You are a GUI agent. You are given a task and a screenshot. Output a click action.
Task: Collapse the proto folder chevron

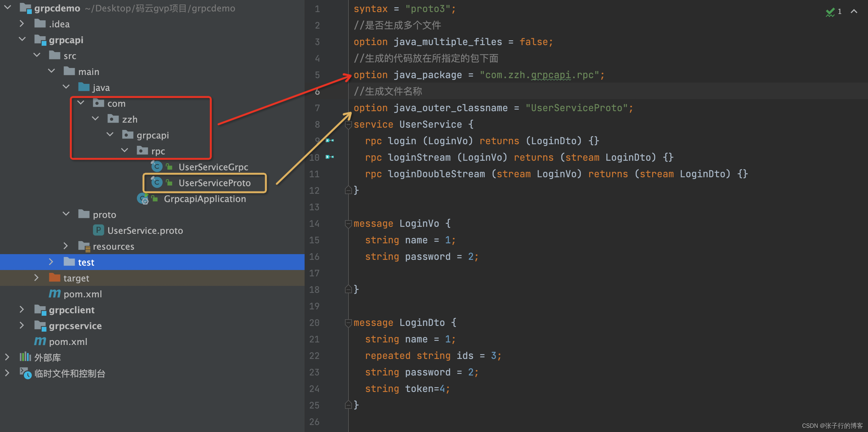[x=66, y=214]
